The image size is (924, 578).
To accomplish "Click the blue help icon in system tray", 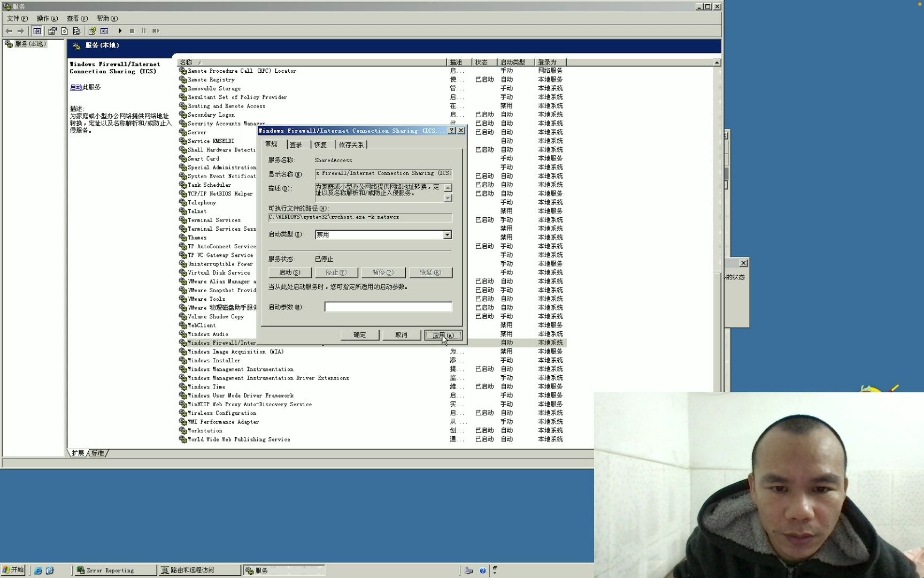I will (483, 571).
